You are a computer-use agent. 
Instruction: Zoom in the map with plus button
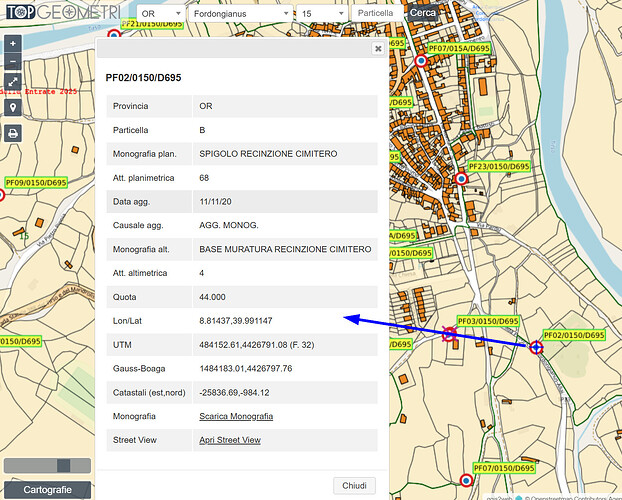[x=13, y=44]
